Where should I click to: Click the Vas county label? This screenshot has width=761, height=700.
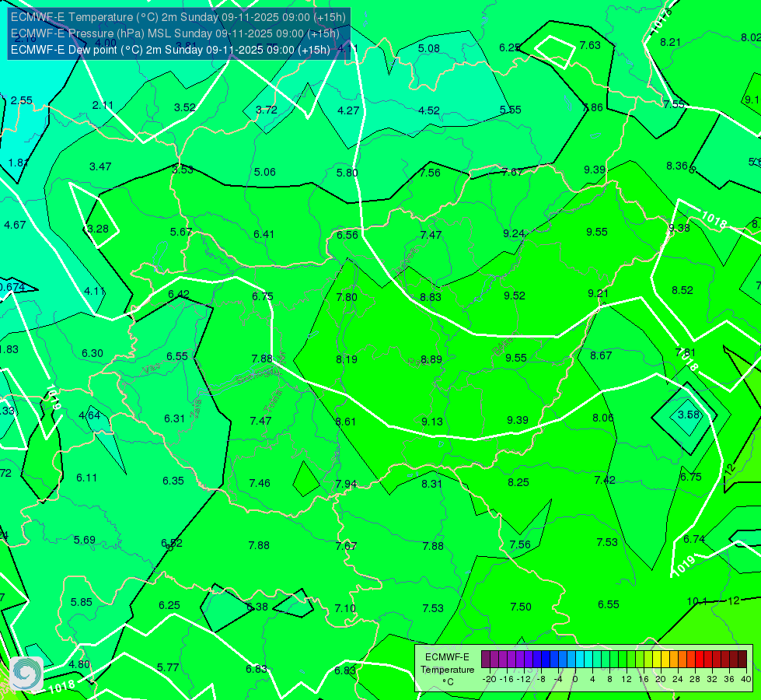click(152, 369)
